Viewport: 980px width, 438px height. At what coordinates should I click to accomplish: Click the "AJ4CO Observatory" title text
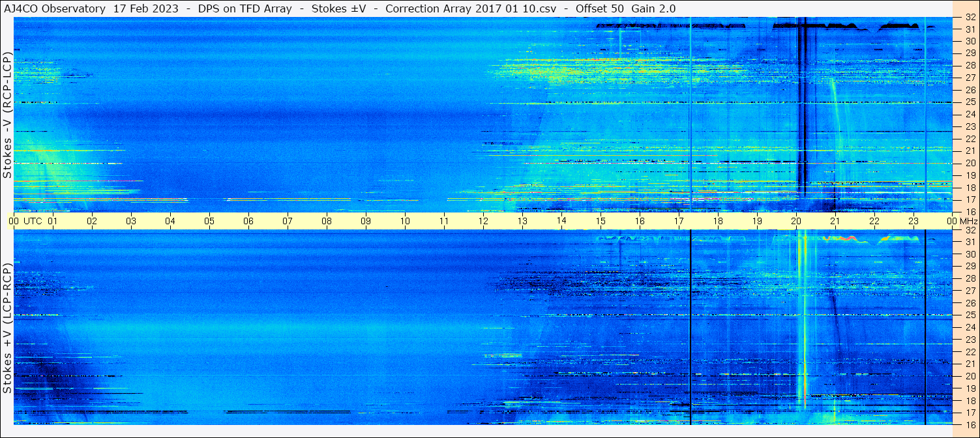point(55,8)
